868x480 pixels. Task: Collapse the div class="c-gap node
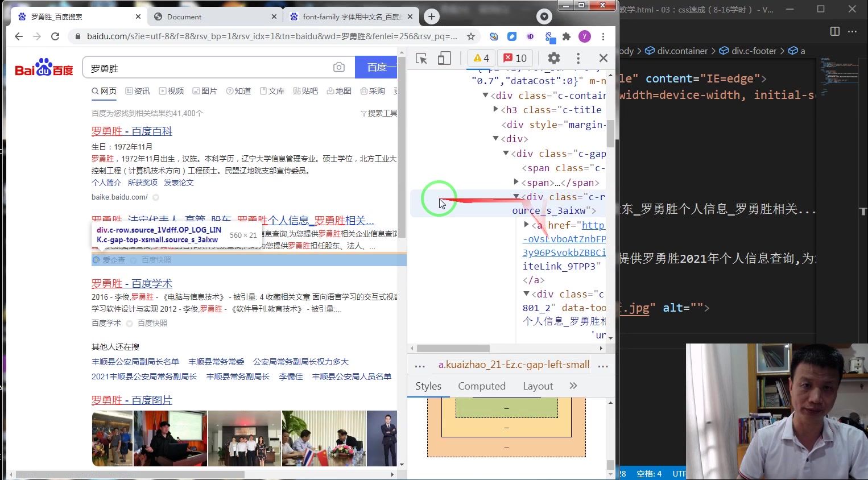[506, 154]
